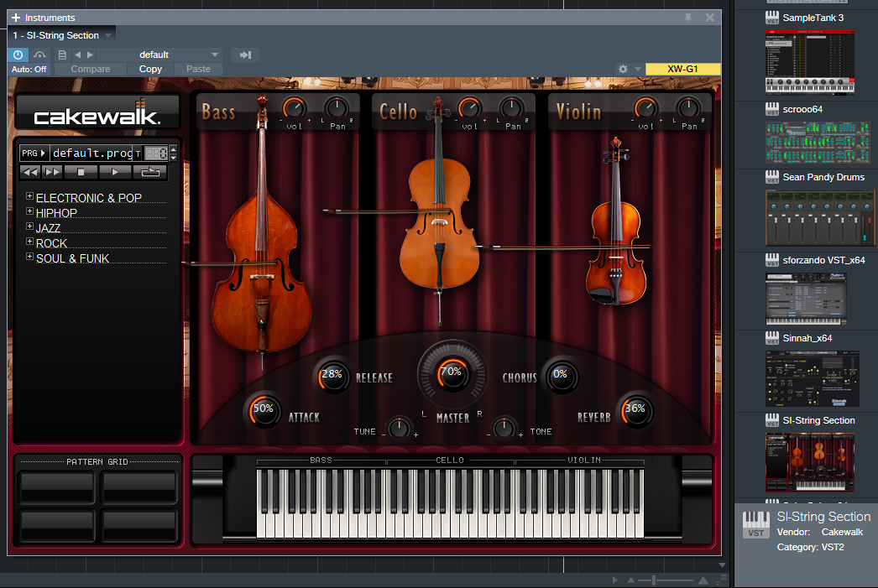The width and height of the screenshot is (878, 588).
Task: Click VST icon beside Sean Pandy Drums
Action: pos(772,177)
